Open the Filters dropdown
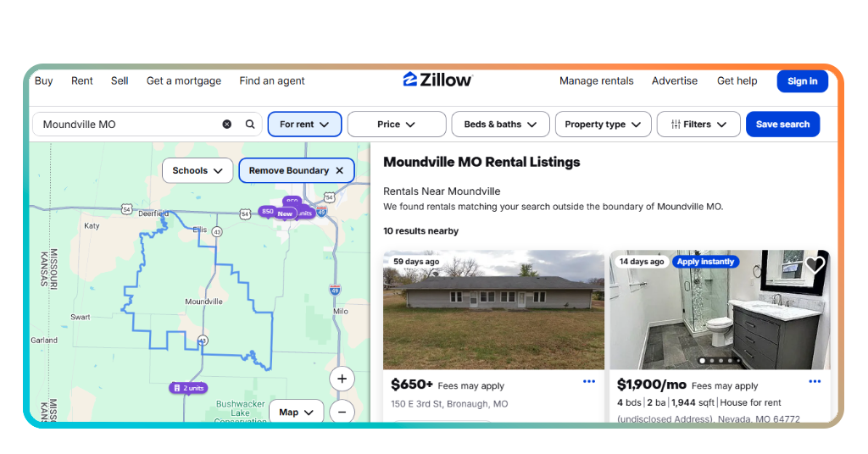The width and height of the screenshot is (868, 454). pos(698,125)
